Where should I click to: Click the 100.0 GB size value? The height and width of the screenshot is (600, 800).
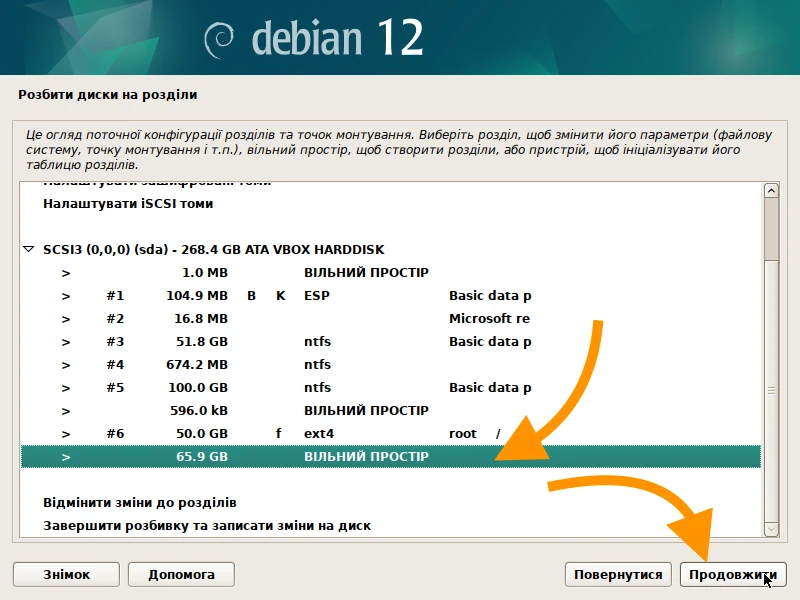pos(198,387)
